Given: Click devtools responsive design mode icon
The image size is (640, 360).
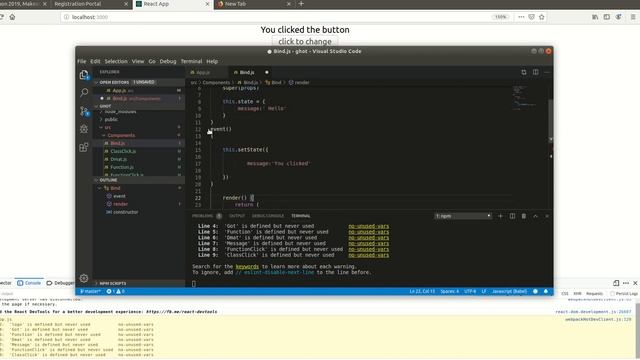Looking at the screenshot, I should click(x=616, y=283).
